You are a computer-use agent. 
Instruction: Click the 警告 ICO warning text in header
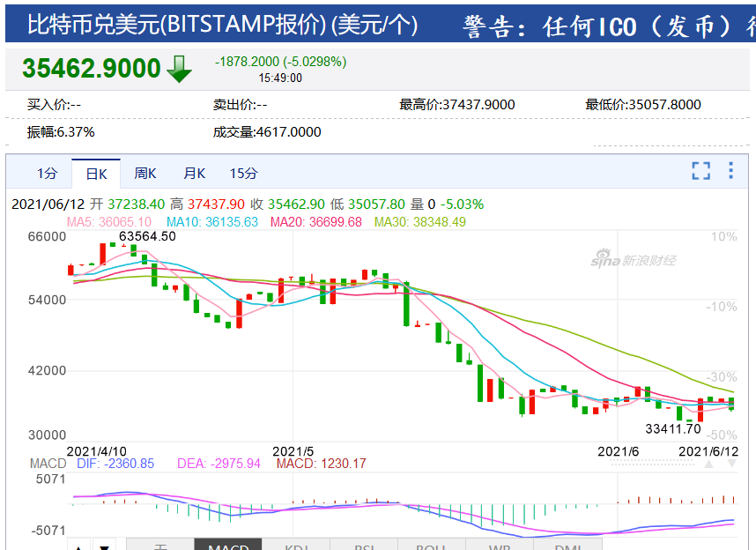[609, 26]
